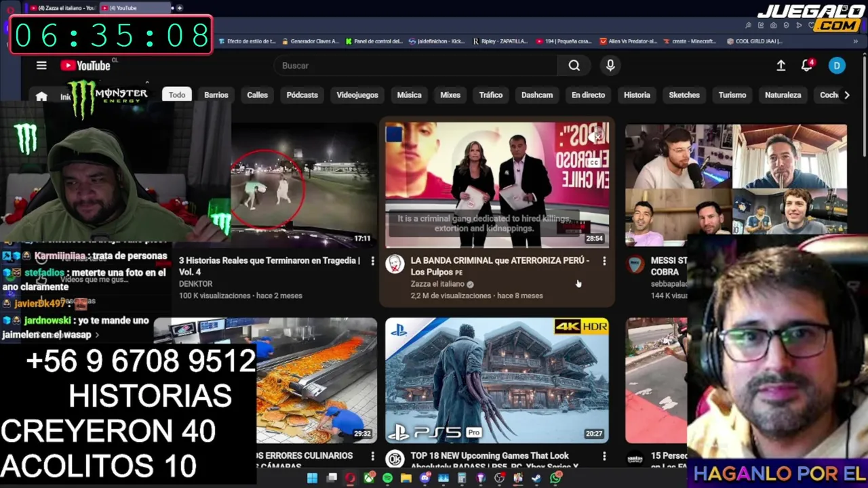This screenshot has height=488, width=868.
Task: Select the Tráfico filter chip
Action: 491,95
